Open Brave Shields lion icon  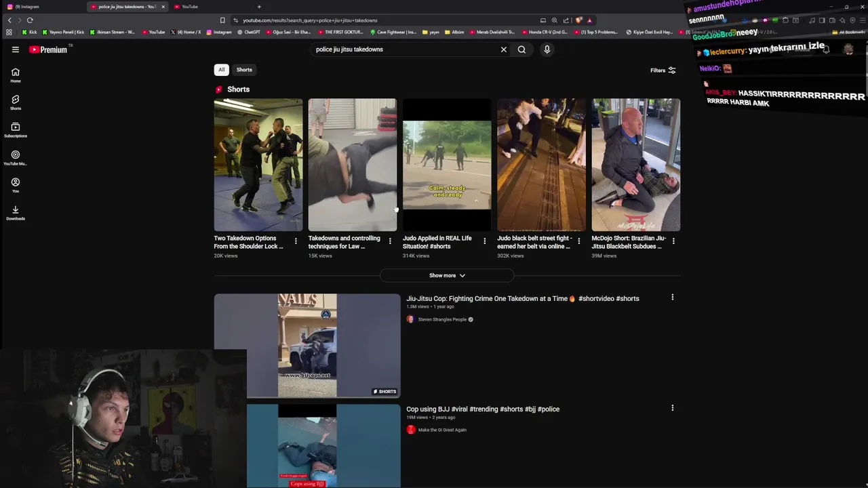[578, 20]
